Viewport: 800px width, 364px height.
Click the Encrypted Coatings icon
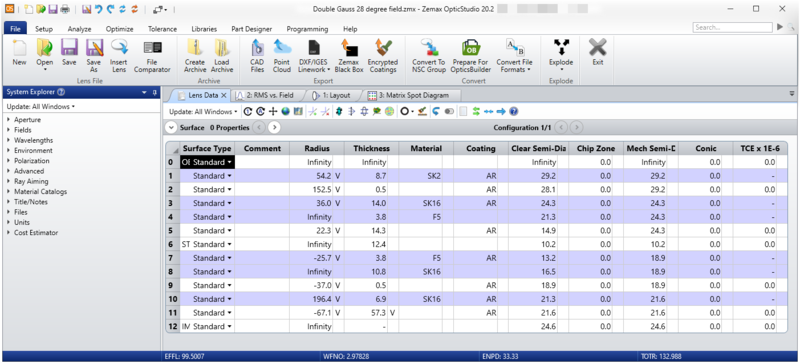point(382,48)
